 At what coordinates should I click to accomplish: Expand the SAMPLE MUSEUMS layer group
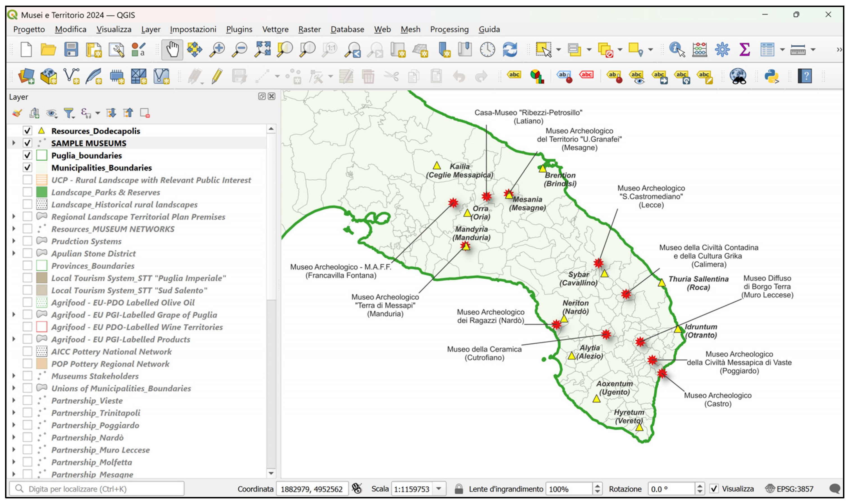pos(14,143)
